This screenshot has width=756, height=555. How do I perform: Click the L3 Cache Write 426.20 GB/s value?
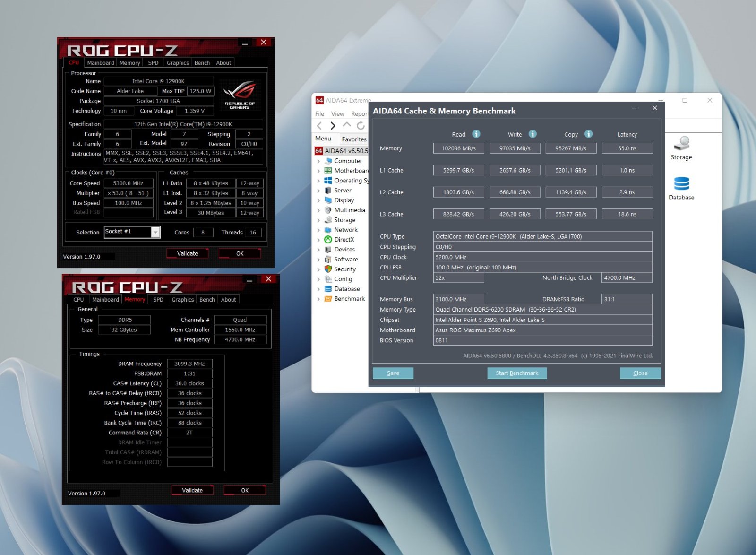click(515, 214)
